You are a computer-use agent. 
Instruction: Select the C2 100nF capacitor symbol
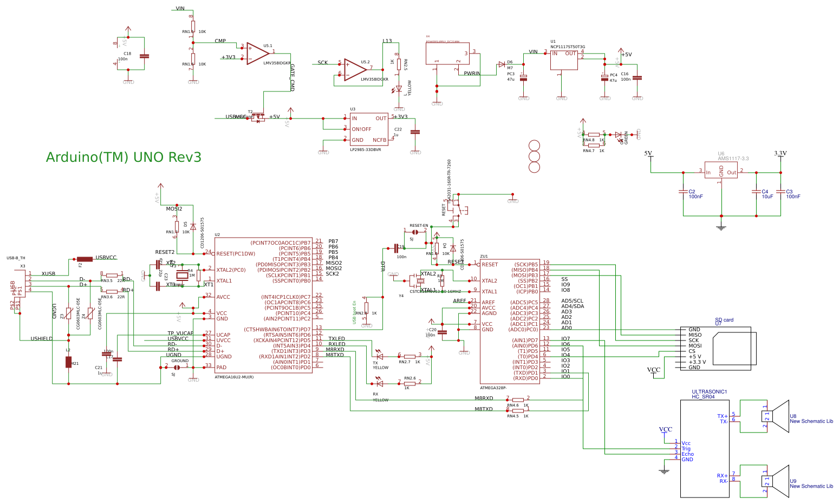(x=683, y=192)
